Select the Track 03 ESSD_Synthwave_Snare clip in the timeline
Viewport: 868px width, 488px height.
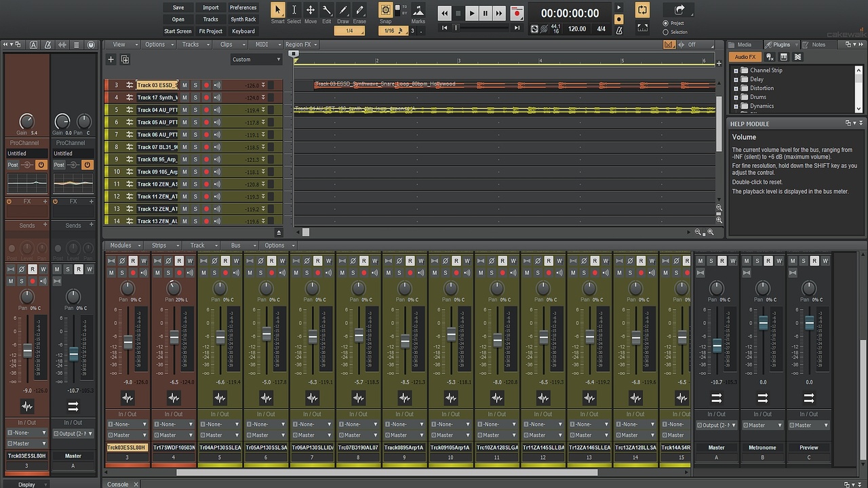[514, 85]
